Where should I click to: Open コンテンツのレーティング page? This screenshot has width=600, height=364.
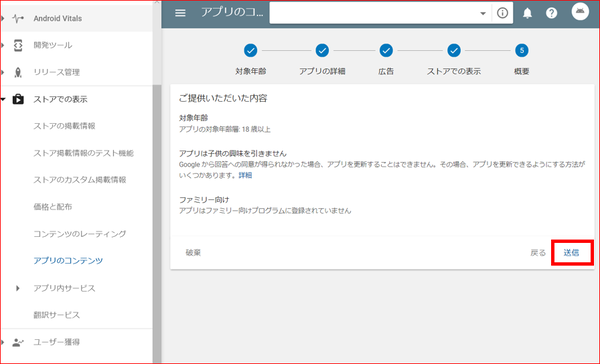click(x=80, y=234)
